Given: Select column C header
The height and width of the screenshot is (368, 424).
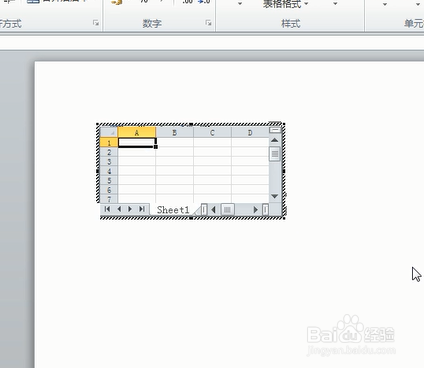Looking at the screenshot, I should pos(212,132).
